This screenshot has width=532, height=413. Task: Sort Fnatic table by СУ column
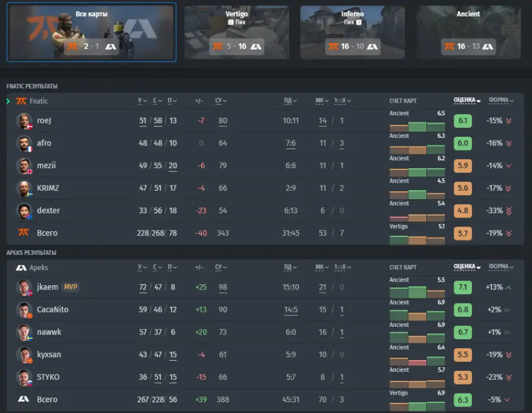[x=221, y=100]
